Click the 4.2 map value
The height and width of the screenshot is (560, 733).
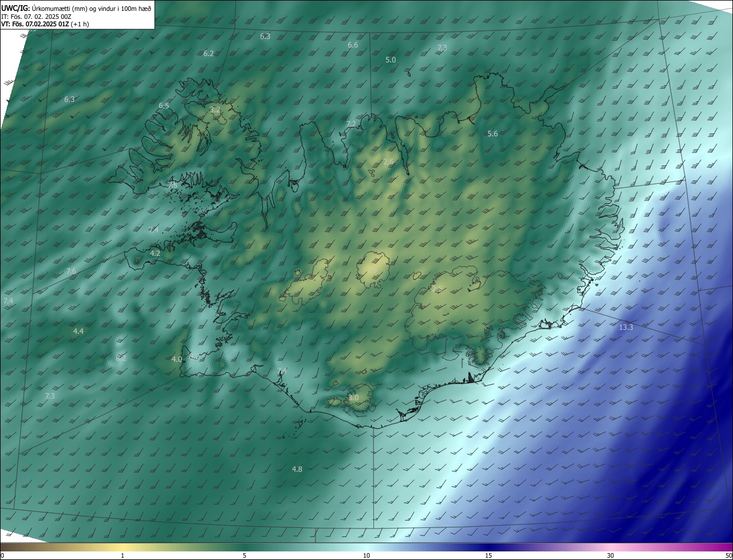coord(155,253)
